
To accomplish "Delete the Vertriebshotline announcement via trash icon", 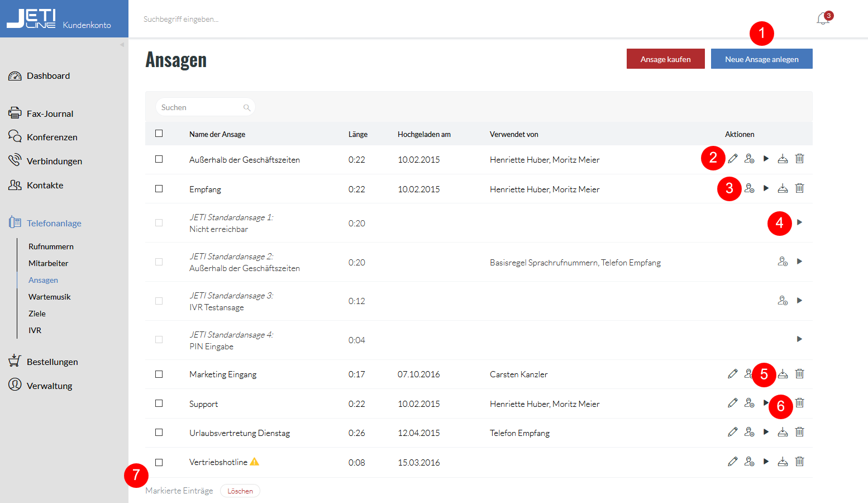I will coord(800,462).
